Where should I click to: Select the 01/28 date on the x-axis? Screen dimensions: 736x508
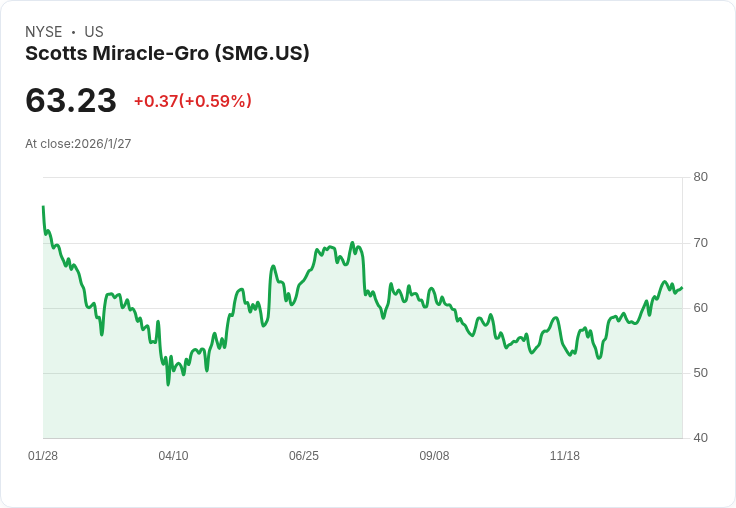pos(43,456)
